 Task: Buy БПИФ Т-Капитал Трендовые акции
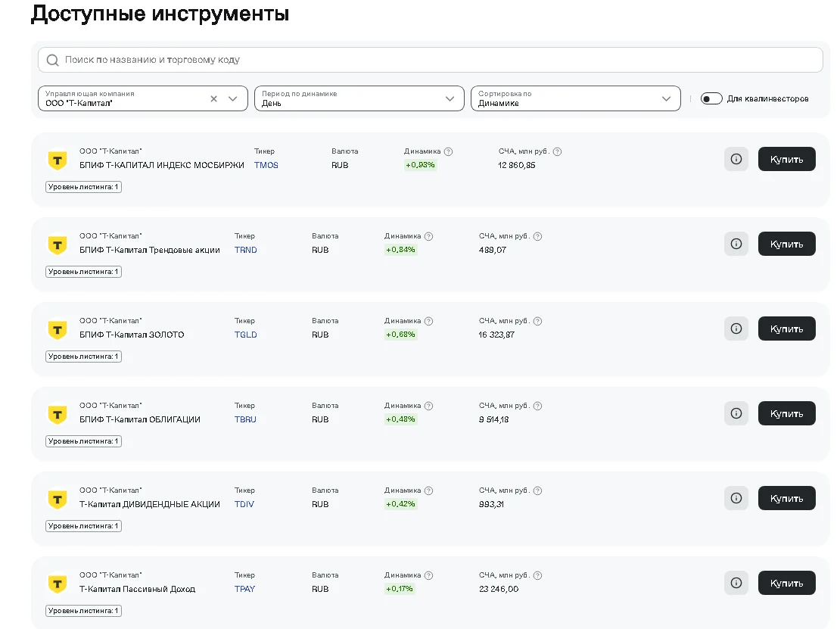(786, 244)
